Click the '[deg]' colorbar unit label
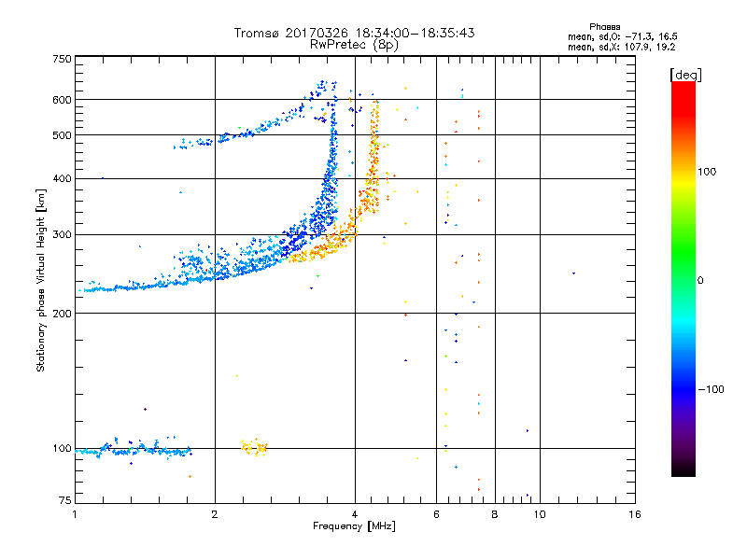The image size is (747, 560). (x=685, y=75)
